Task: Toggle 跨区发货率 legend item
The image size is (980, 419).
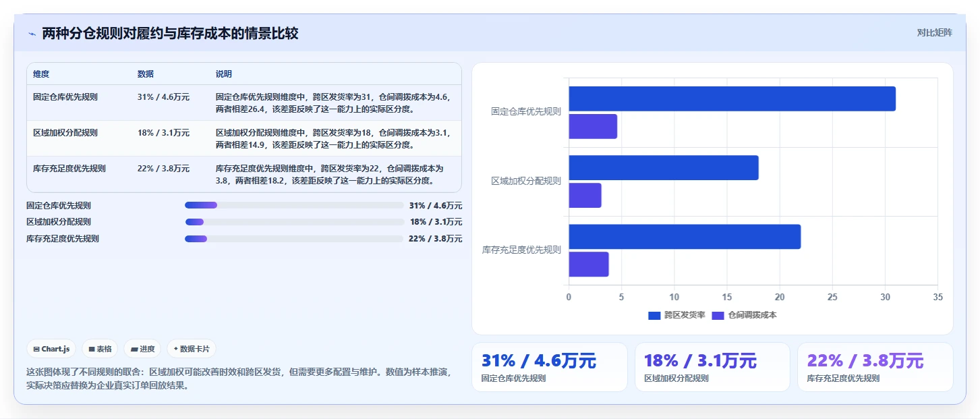Action: (676, 315)
